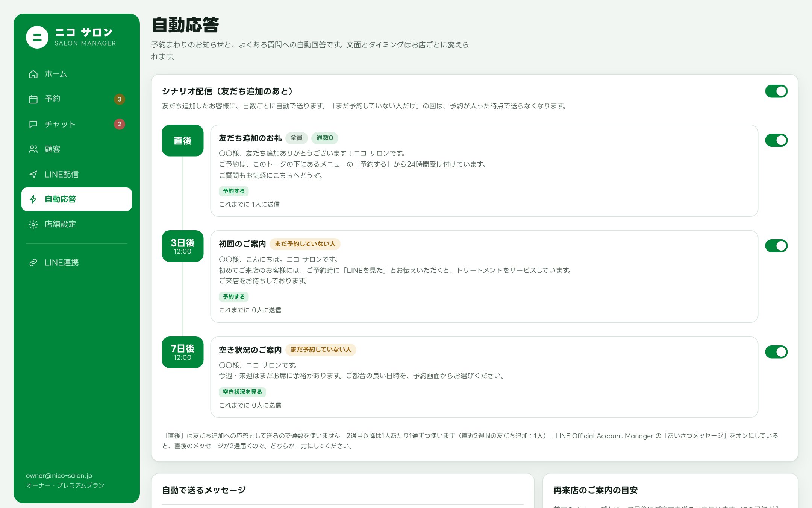Open the 顧客 page
812x508 pixels.
point(77,149)
